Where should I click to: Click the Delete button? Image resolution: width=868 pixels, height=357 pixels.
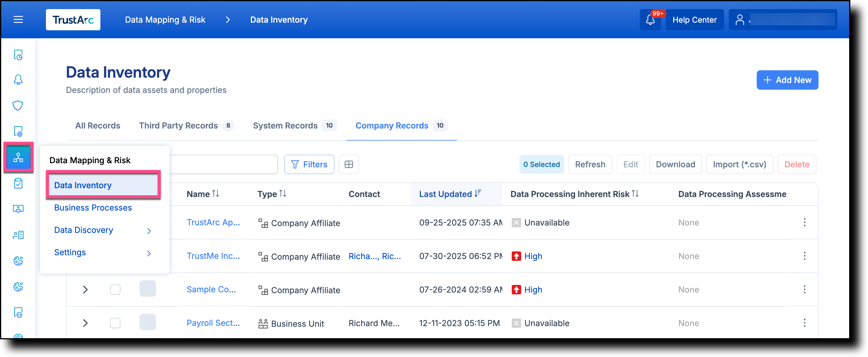coord(796,165)
